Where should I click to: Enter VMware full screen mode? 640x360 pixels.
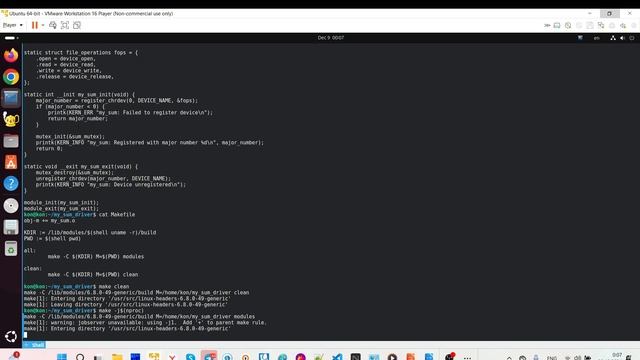64,25
